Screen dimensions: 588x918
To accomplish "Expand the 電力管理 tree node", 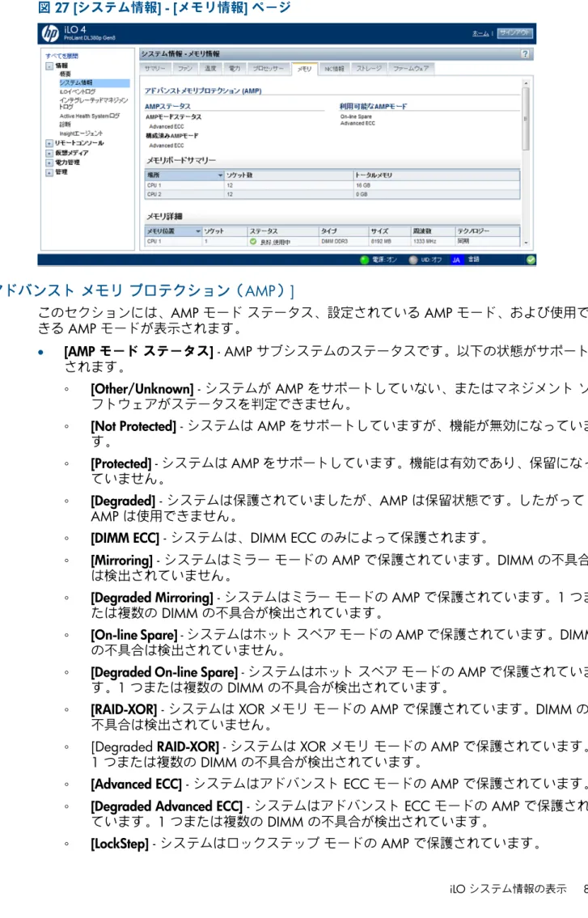I will [x=49, y=163].
